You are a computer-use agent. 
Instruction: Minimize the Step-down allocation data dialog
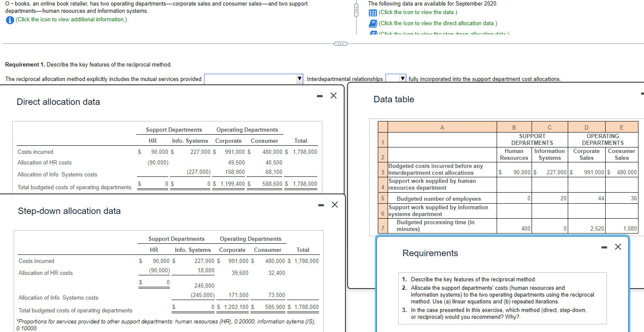(x=320, y=205)
